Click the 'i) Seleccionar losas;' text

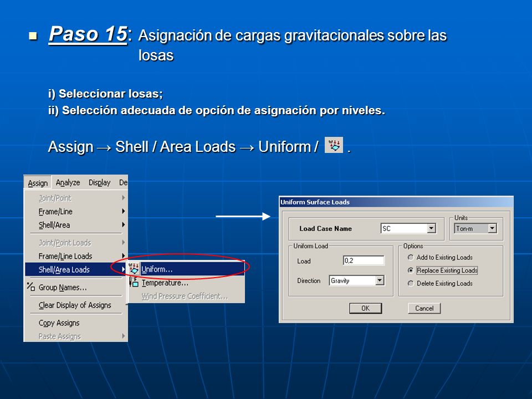(105, 94)
